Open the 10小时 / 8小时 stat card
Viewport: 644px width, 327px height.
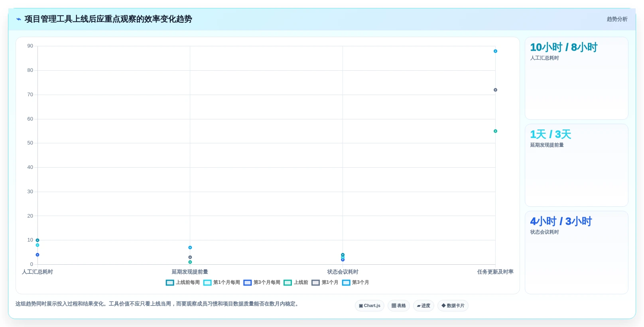click(577, 78)
